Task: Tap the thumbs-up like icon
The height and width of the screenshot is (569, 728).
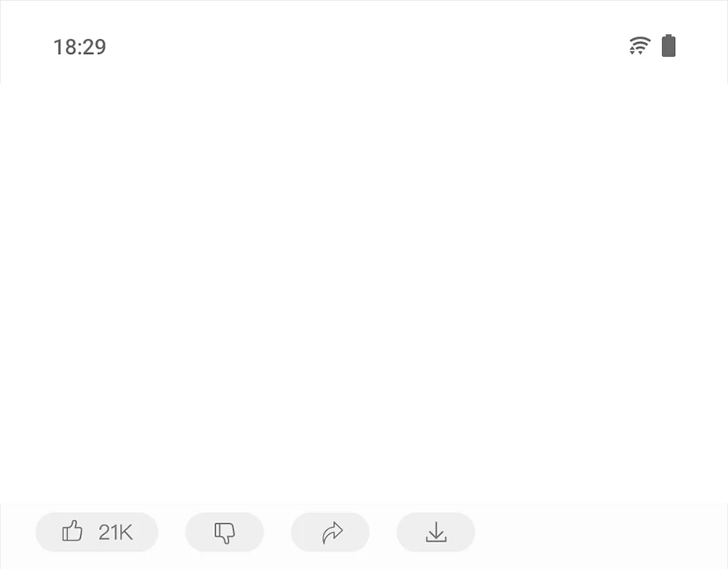Action: pos(72,531)
